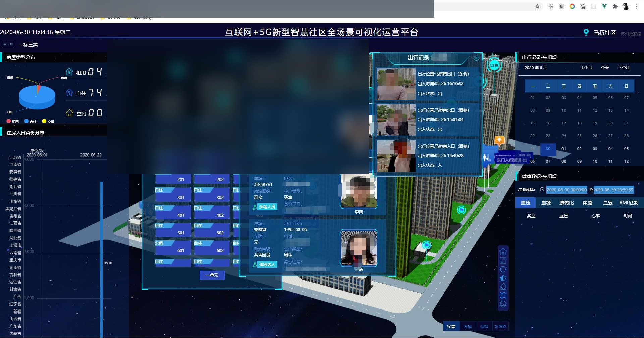Select the 腰臀比 health tab

coord(567,203)
